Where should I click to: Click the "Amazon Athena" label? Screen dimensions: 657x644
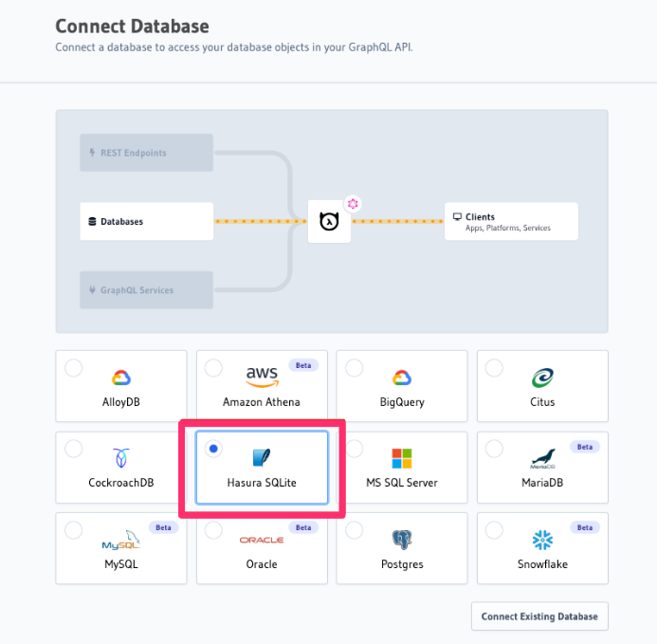click(x=262, y=402)
